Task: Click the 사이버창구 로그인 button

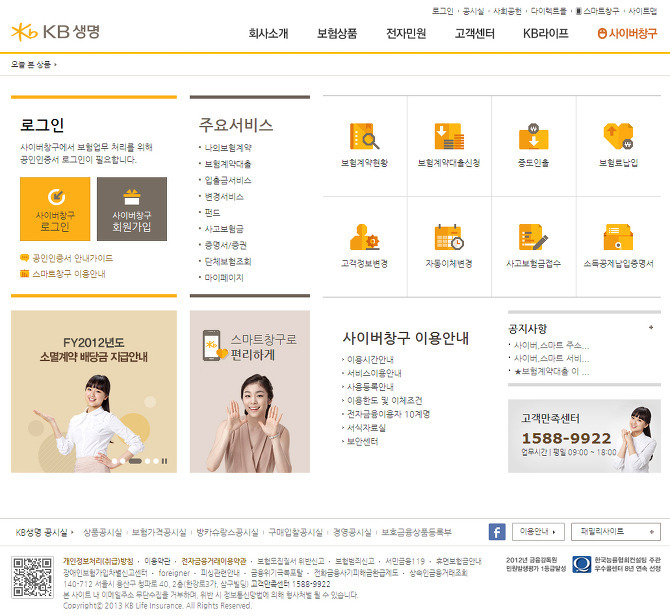Action: [x=55, y=209]
